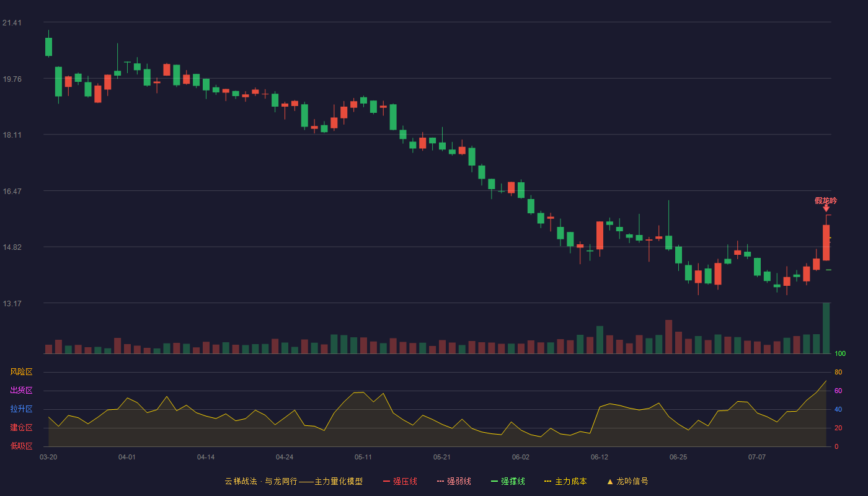Click the green 100 indicator axis value
The height and width of the screenshot is (496, 868).
click(840, 354)
